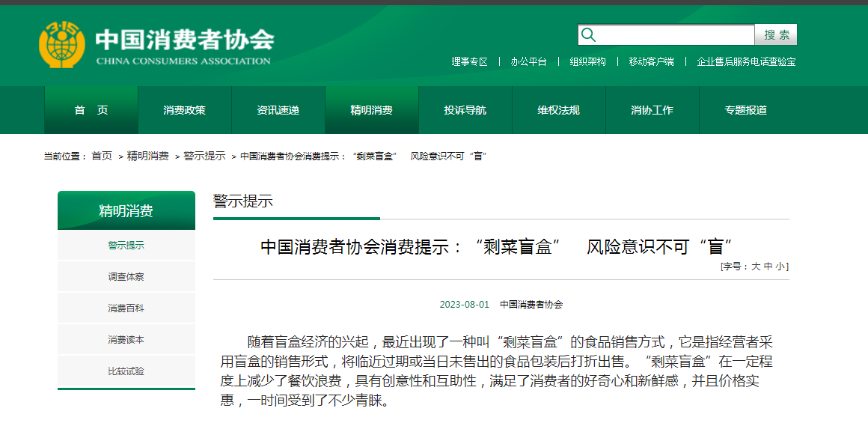Image resolution: width=868 pixels, height=429 pixels.
Task: Open the 移动客户端 link
Action: pyautogui.click(x=651, y=61)
